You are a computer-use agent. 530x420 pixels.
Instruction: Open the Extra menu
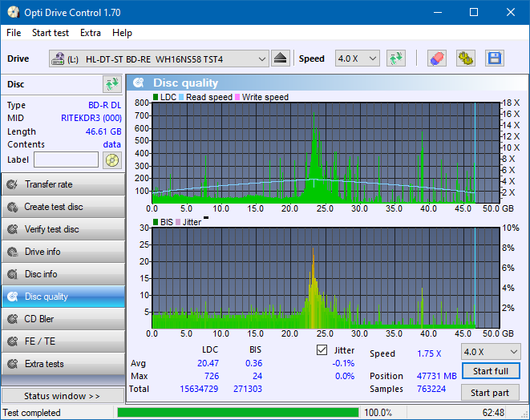click(91, 33)
